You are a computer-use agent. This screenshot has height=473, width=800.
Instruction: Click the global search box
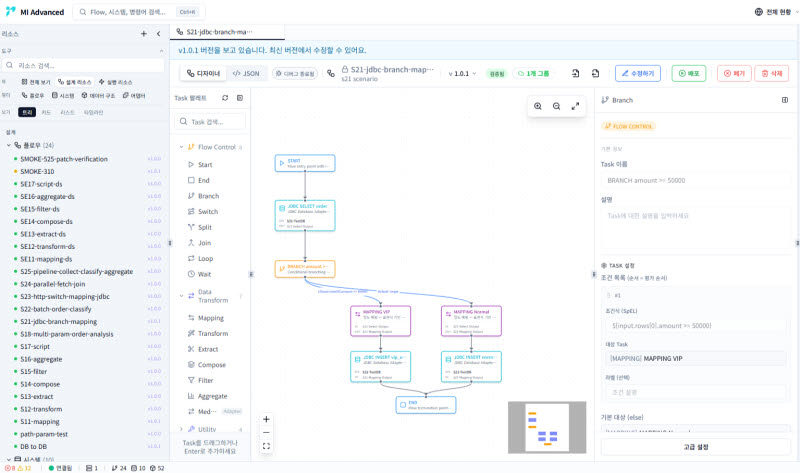(x=139, y=12)
